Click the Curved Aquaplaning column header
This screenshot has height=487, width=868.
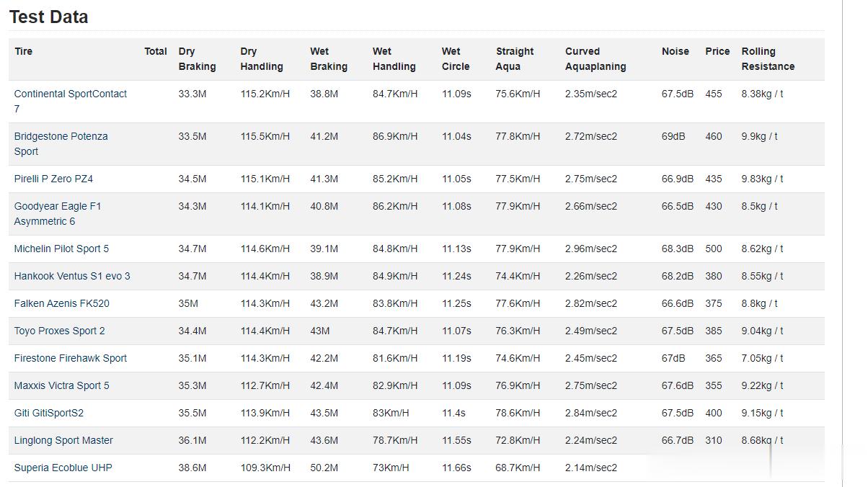pyautogui.click(x=595, y=59)
